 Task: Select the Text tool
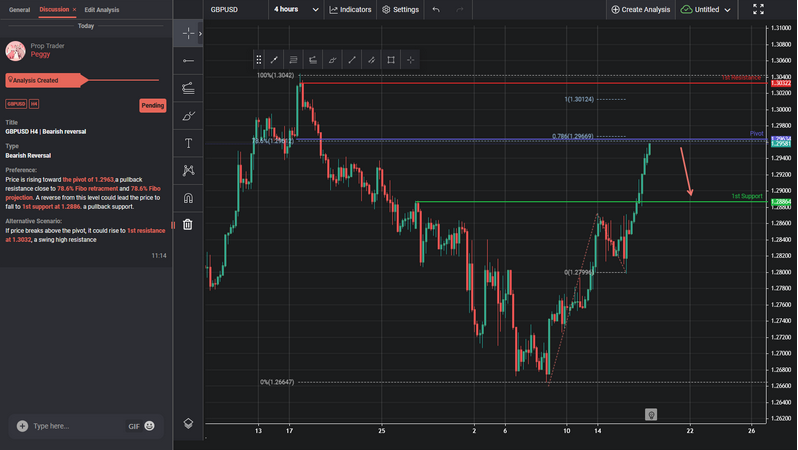click(188, 144)
